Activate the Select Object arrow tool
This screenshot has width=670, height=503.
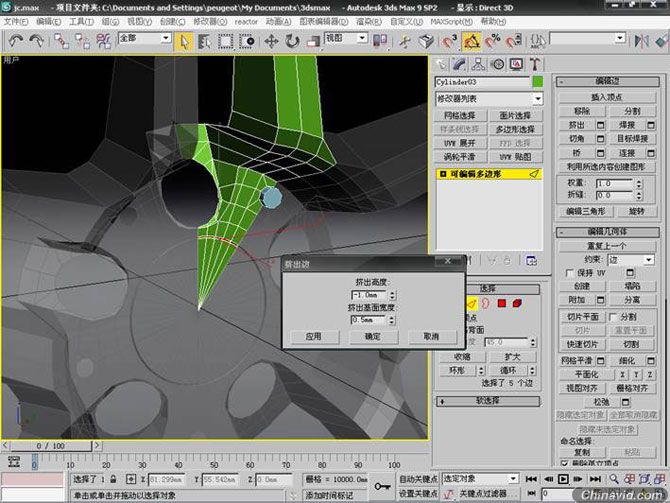[184, 41]
